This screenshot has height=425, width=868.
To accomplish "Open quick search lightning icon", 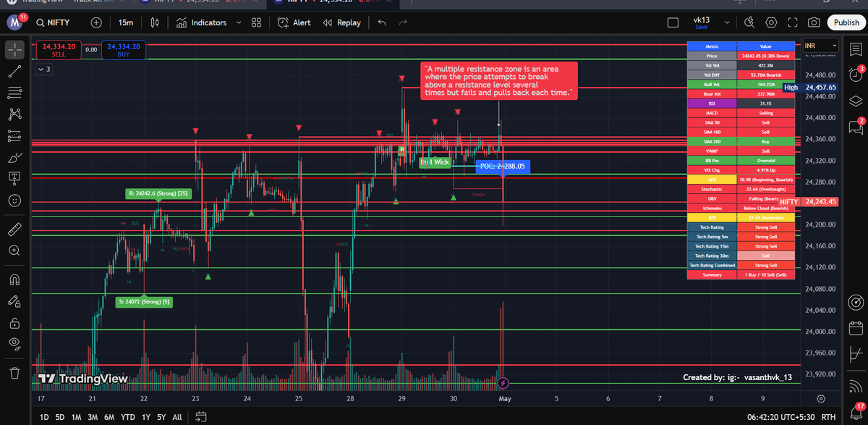I will pyautogui.click(x=750, y=22).
